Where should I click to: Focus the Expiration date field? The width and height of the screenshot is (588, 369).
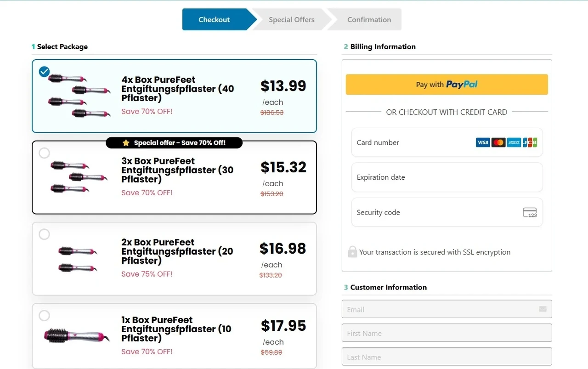click(447, 177)
